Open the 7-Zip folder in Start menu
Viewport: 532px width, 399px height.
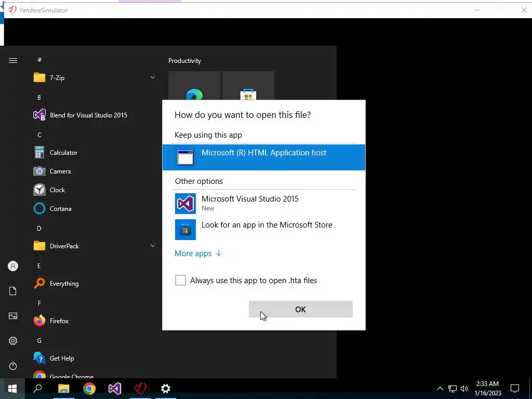[x=95, y=78]
